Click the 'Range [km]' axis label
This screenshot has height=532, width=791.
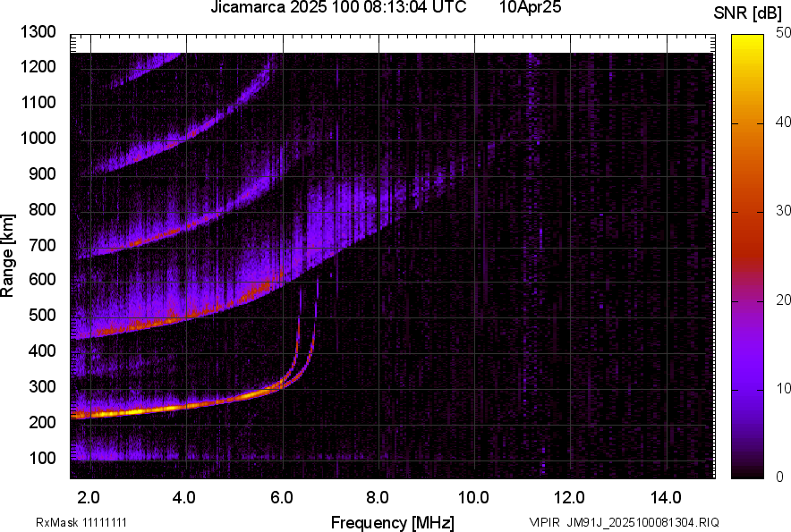7,256
